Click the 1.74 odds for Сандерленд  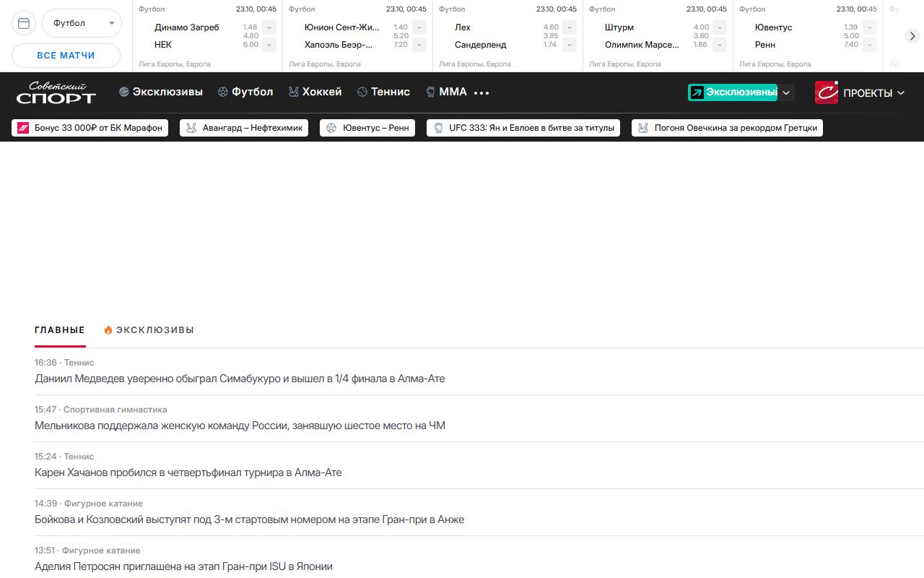click(550, 45)
